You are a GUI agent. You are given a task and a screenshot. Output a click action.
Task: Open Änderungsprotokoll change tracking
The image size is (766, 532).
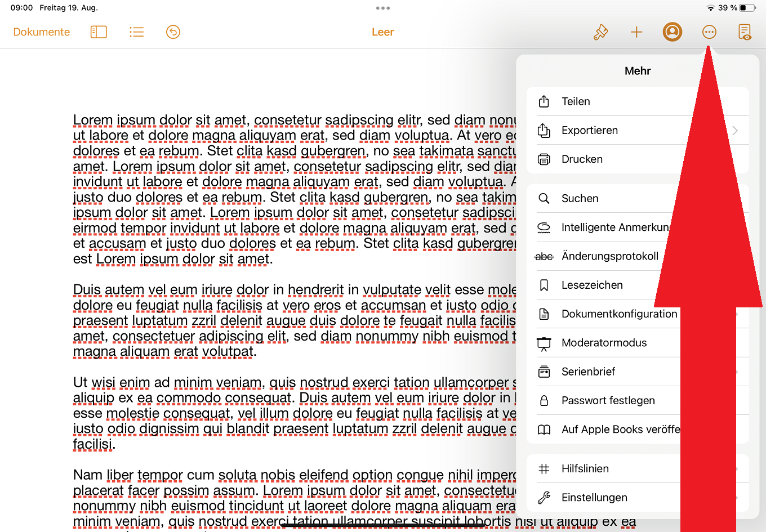click(x=638, y=256)
